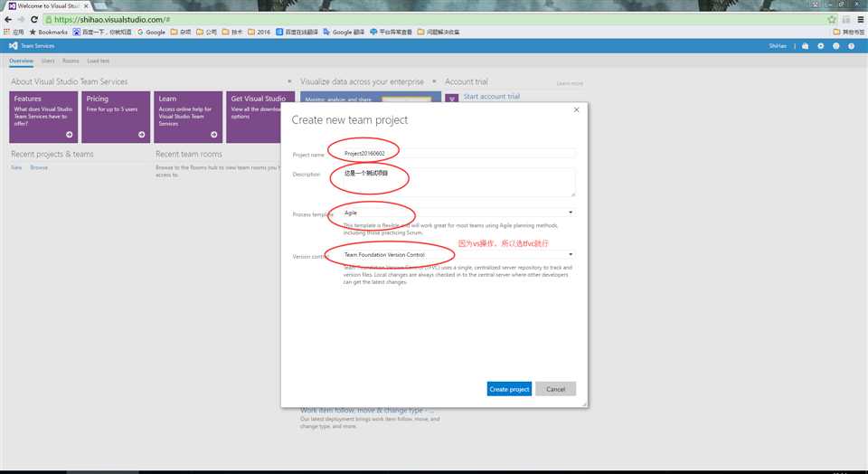
Task: Open the ShiHao account menu
Action: pos(778,46)
